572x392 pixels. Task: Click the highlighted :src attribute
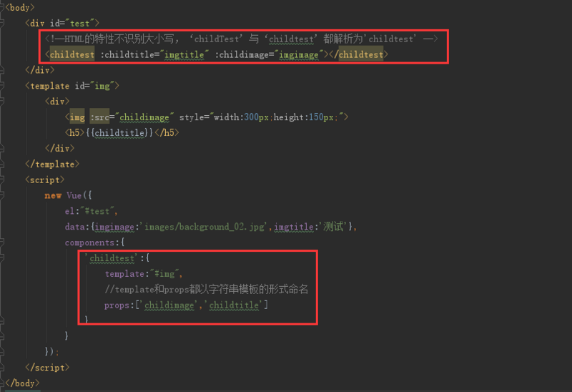coord(99,117)
